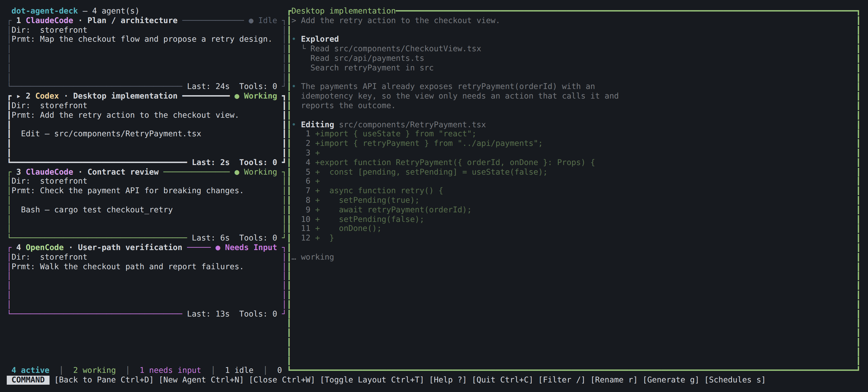Click Quit Ctrl+C
This screenshot has width=868, height=392.
coord(502,380)
